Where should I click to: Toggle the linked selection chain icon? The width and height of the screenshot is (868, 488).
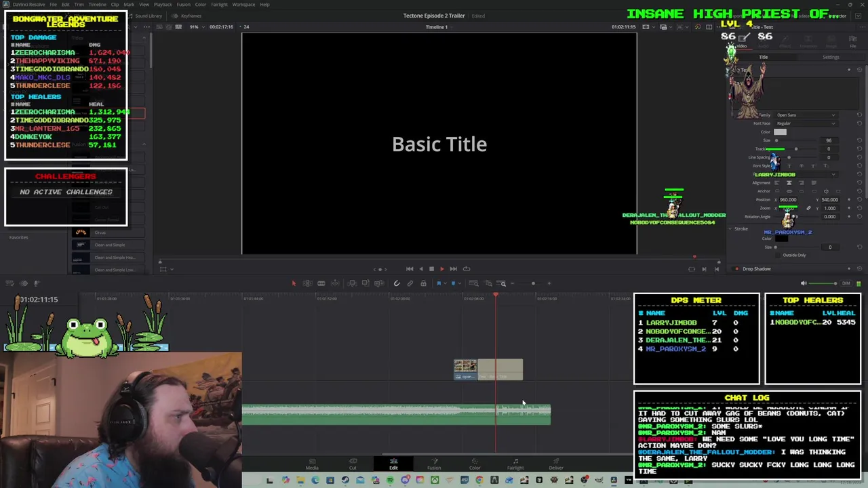[410, 283]
